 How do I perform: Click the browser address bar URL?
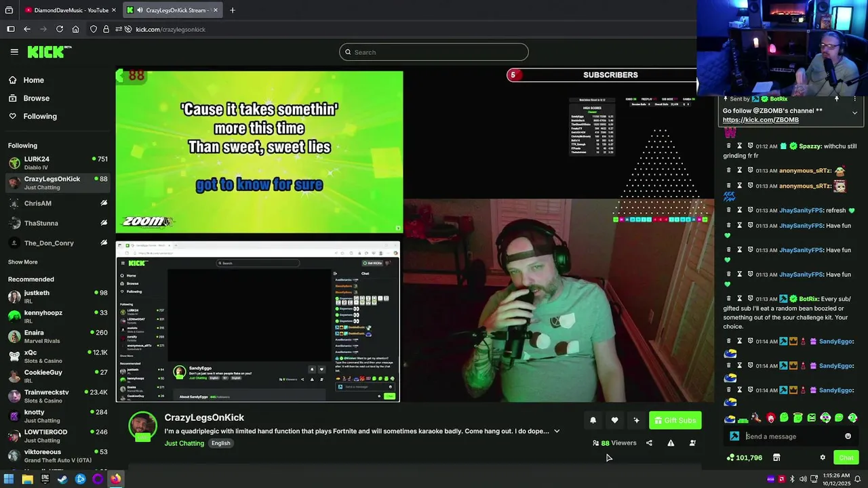(170, 29)
